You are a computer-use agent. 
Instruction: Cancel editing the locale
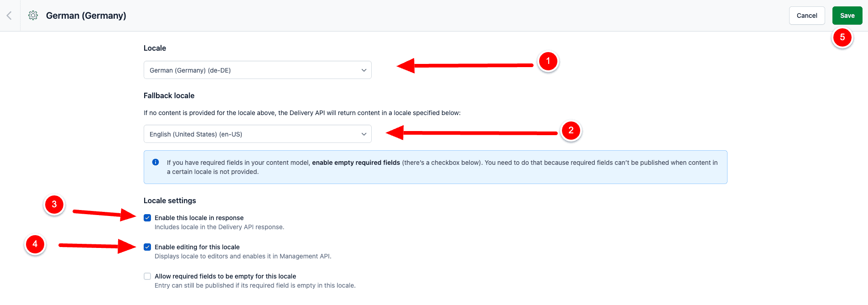click(806, 16)
